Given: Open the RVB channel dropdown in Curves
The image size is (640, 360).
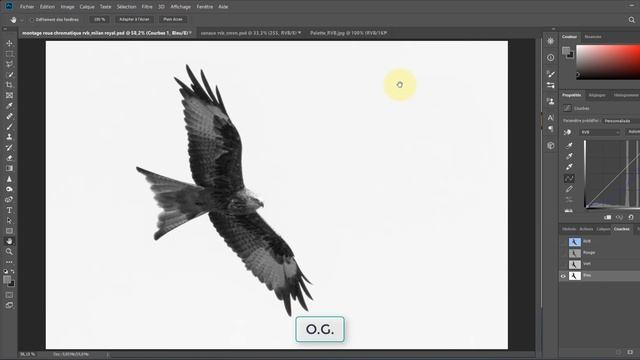Looking at the screenshot, I should coord(600,132).
